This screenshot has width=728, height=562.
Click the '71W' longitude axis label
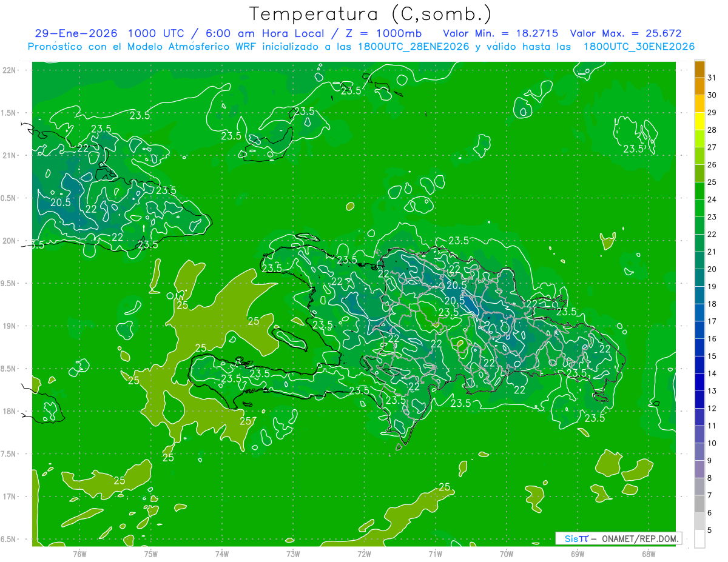click(x=435, y=554)
